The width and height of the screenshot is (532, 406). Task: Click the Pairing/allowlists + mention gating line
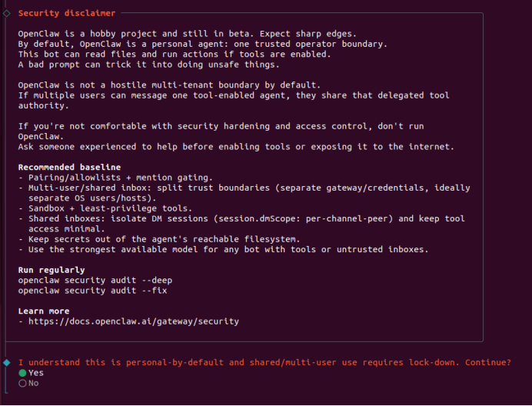pyautogui.click(x=115, y=178)
